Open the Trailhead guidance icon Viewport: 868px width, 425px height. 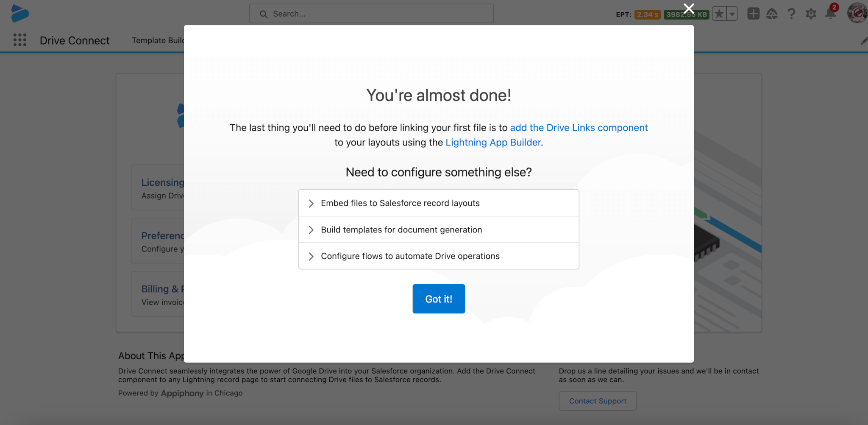coord(772,14)
